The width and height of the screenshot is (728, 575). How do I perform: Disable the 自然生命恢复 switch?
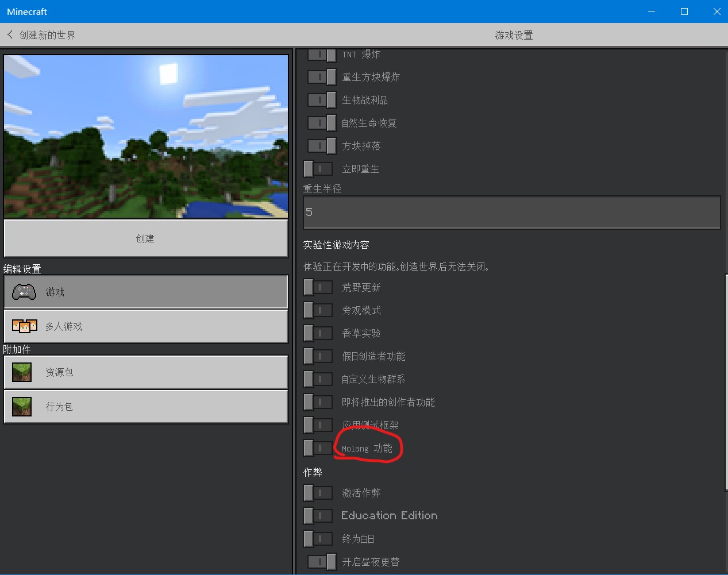point(322,123)
